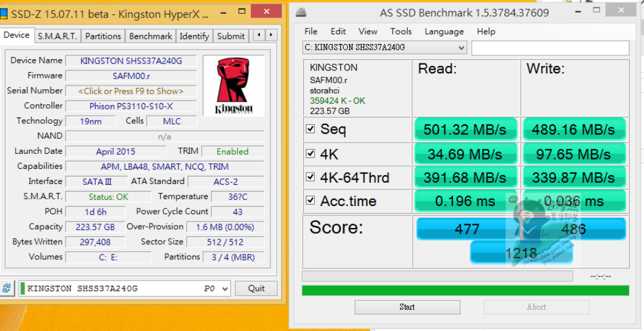Click the Seq read result 501.32 MB/s
The width and height of the screenshot is (644, 331).
465,129
